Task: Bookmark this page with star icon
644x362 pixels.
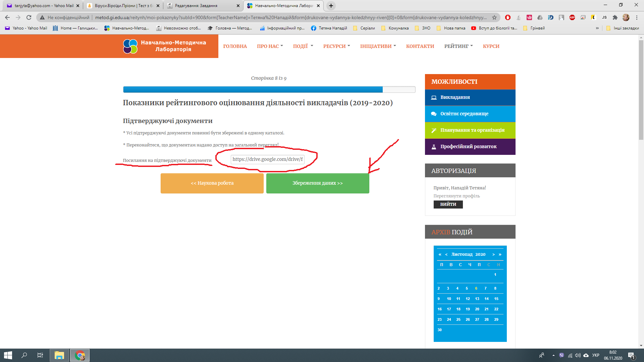Action: [x=494, y=17]
